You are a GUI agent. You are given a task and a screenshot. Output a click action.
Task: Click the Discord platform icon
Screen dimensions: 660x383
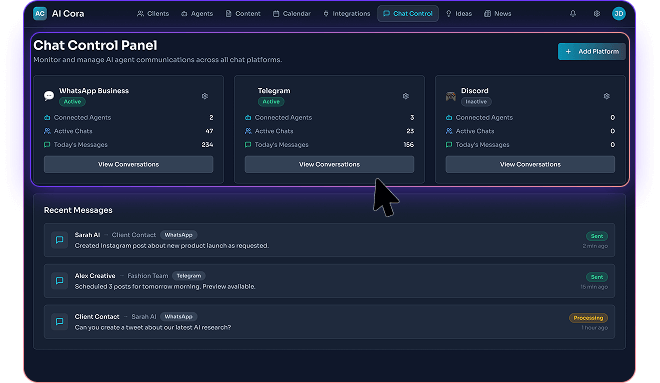tap(451, 96)
